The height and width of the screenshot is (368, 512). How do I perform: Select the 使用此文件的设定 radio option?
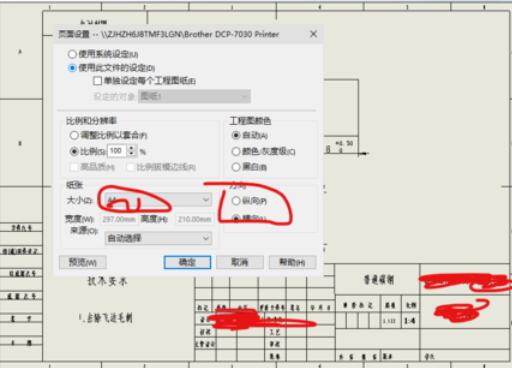(72, 68)
